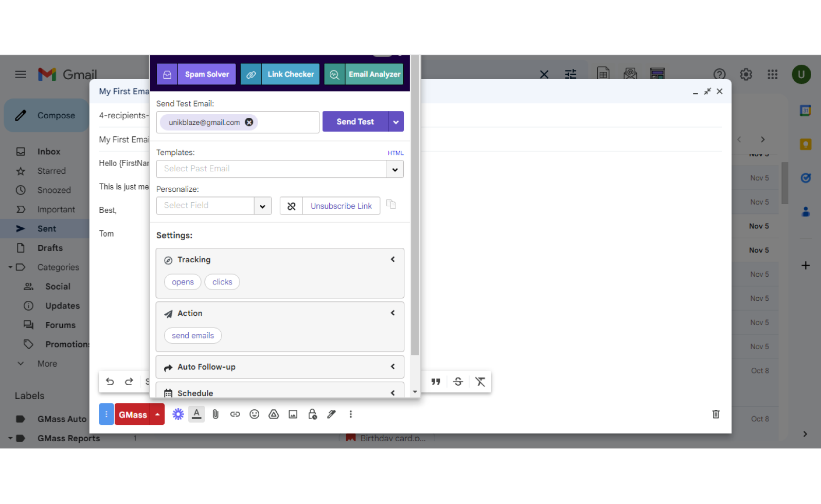Open Important folder
This screenshot has height=504, width=821.
[x=56, y=209]
